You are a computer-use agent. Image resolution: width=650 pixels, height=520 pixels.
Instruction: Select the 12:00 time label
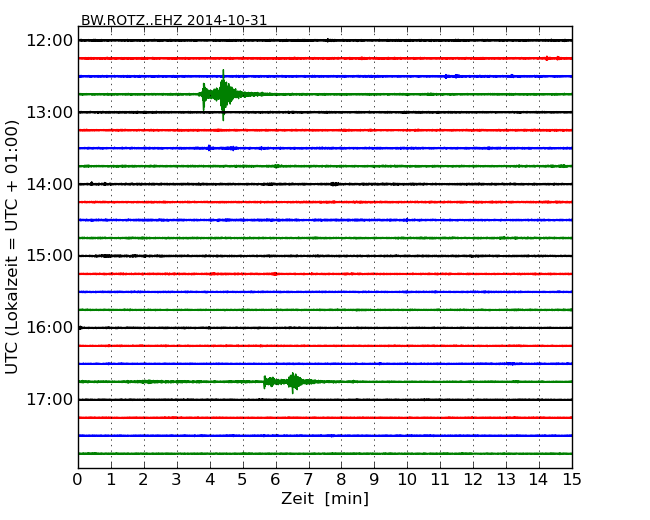coord(50,41)
